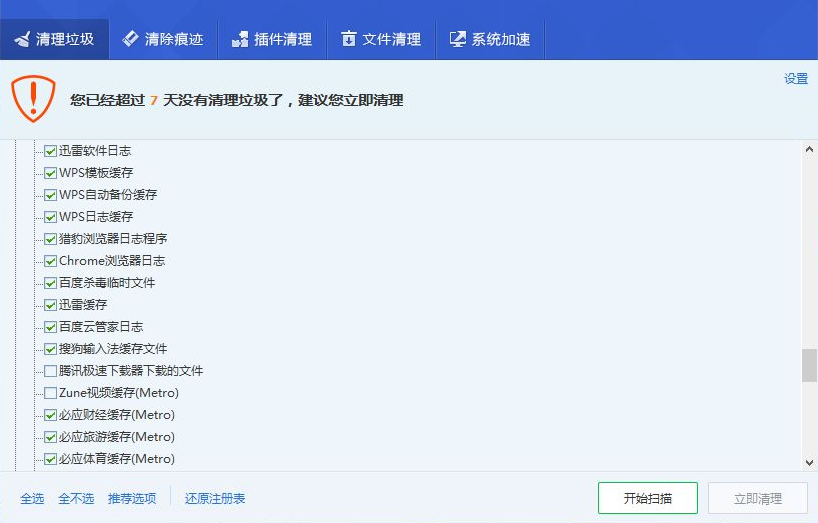Click the monitor icon for 系统加速
818x523 pixels.
[x=457, y=39]
